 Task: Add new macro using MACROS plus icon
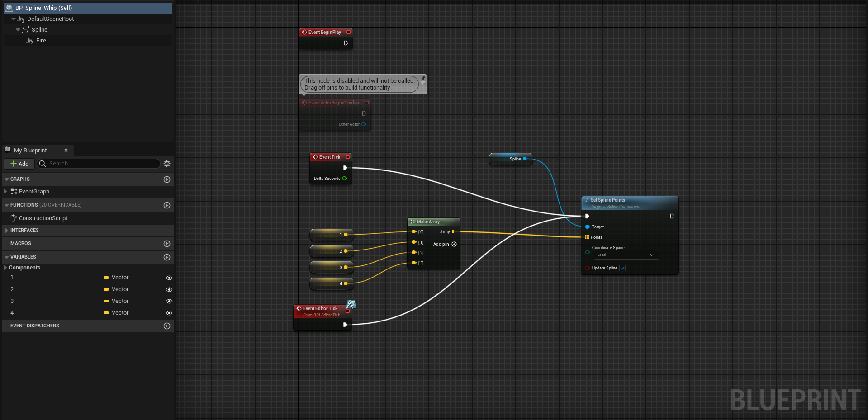167,244
